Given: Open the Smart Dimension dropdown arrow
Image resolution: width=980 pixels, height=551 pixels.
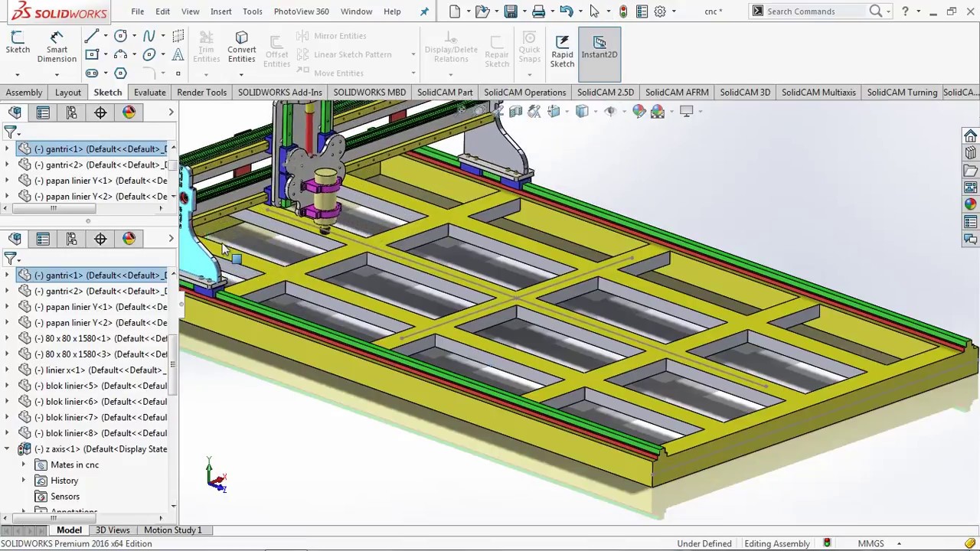Looking at the screenshot, I should pyautogui.click(x=57, y=74).
